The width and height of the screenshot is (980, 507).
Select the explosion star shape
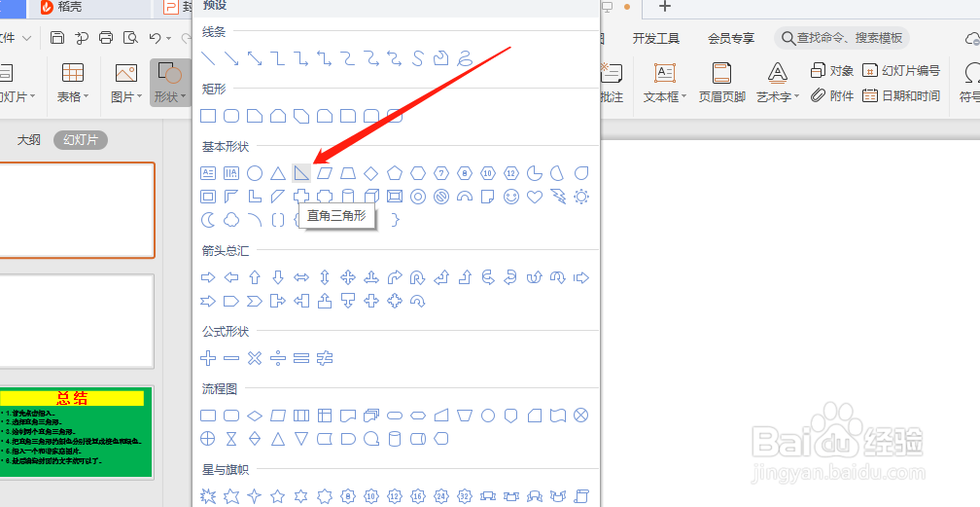coord(208,496)
